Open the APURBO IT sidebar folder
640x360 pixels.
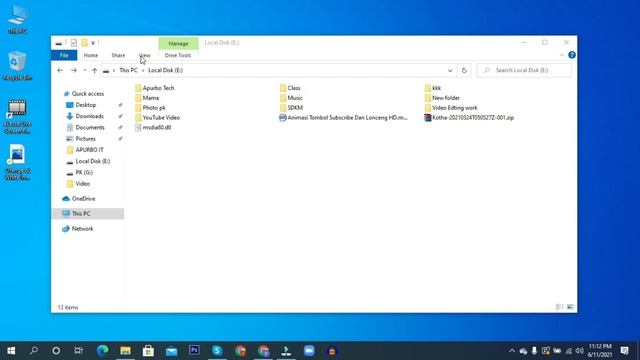[x=89, y=150]
